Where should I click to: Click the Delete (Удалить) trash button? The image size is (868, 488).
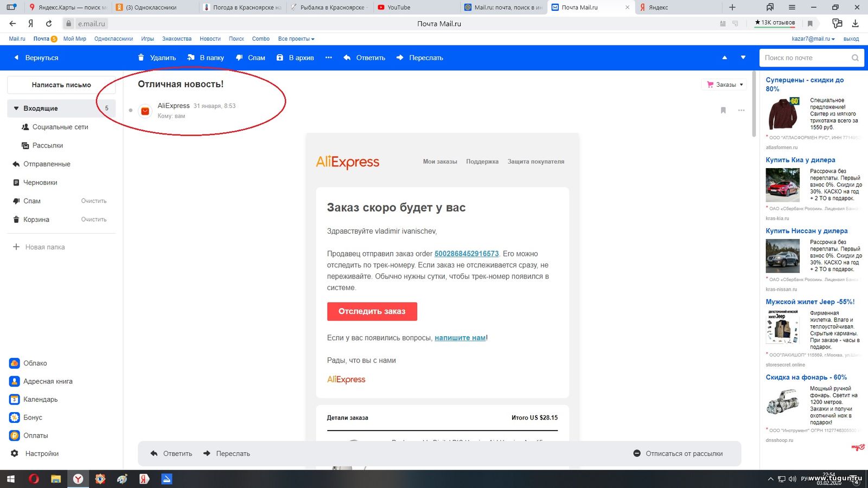(157, 57)
